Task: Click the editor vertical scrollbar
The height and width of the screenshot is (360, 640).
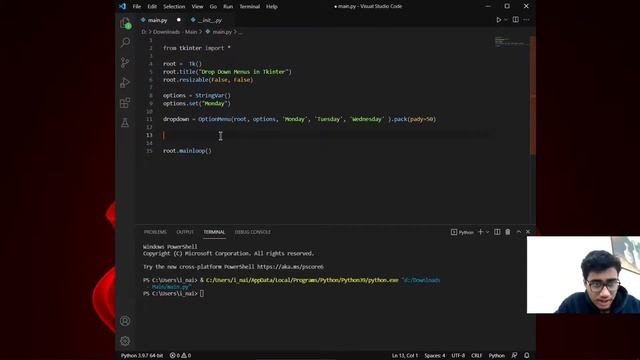Action: pyautogui.click(x=533, y=96)
